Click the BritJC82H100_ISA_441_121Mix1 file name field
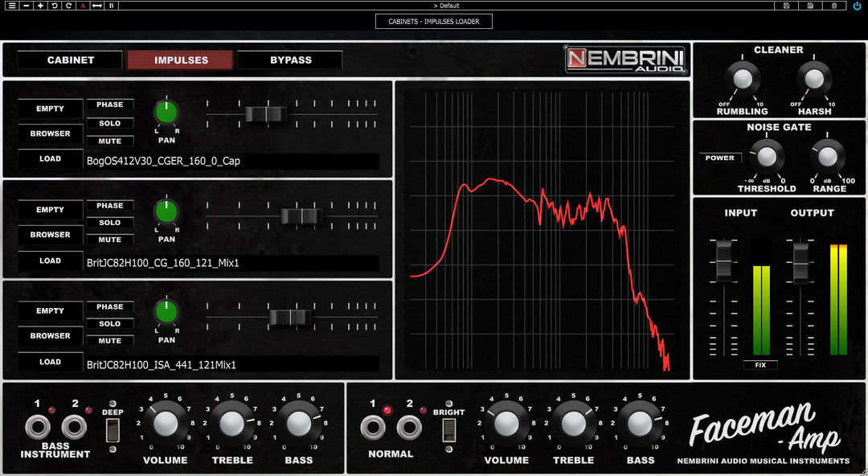The height and width of the screenshot is (476, 868). (232, 364)
